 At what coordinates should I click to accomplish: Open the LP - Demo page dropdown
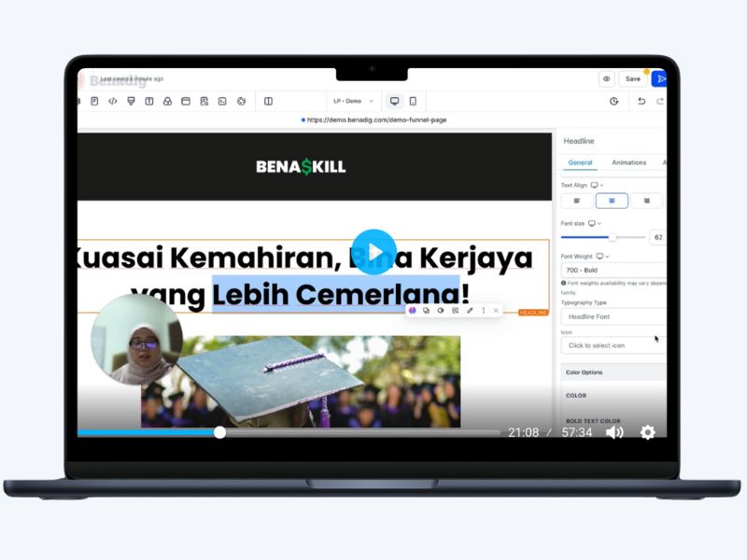354,101
